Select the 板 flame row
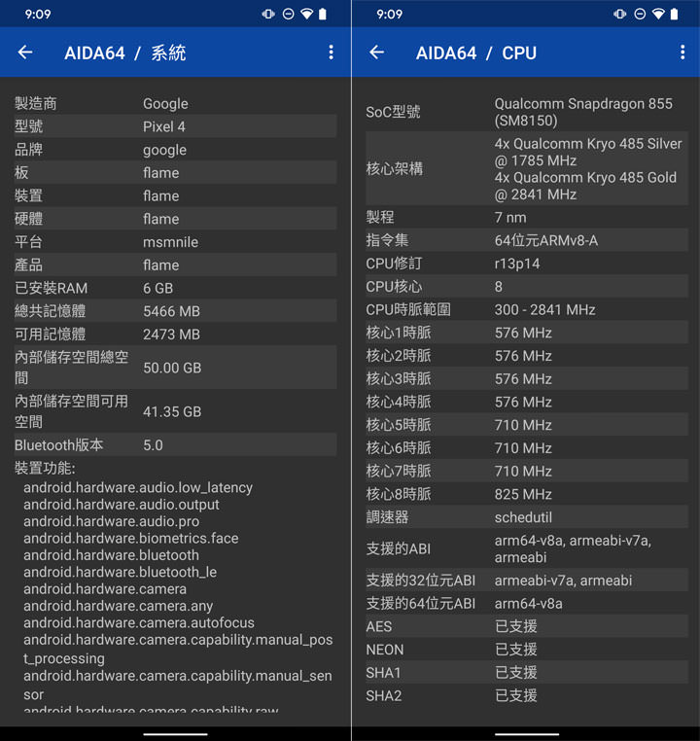The width and height of the screenshot is (700, 741). tap(175, 173)
